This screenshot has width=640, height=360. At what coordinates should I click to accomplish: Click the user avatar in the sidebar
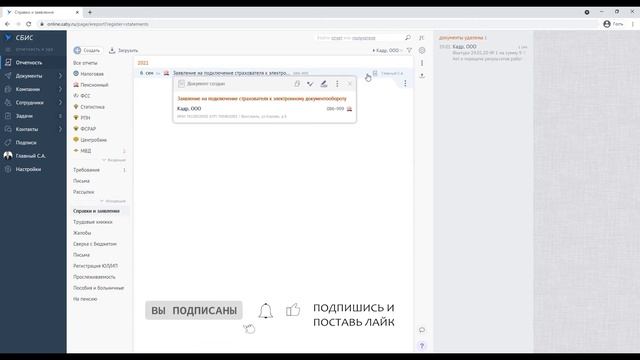(x=8, y=156)
